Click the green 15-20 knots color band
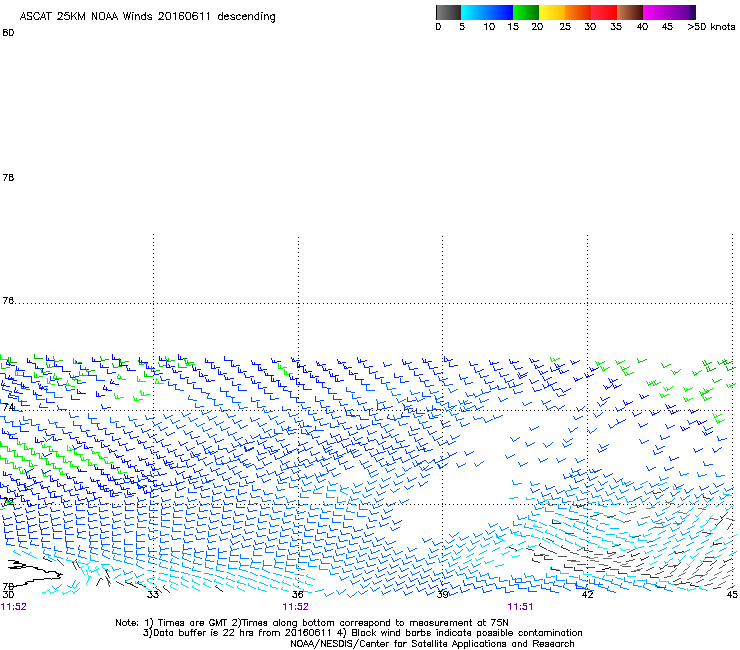This screenshot has height=650, width=740. click(526, 12)
